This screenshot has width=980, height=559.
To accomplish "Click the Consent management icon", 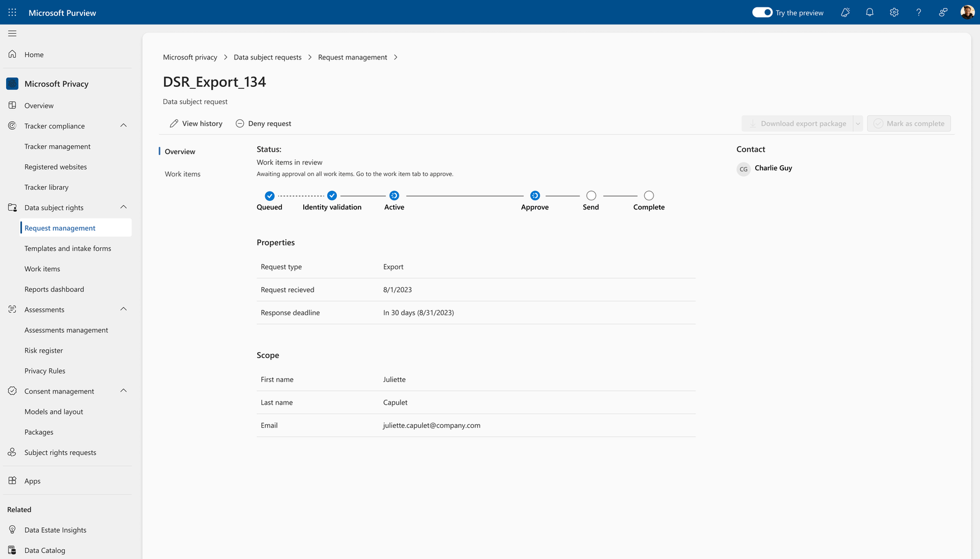I will pyautogui.click(x=12, y=391).
